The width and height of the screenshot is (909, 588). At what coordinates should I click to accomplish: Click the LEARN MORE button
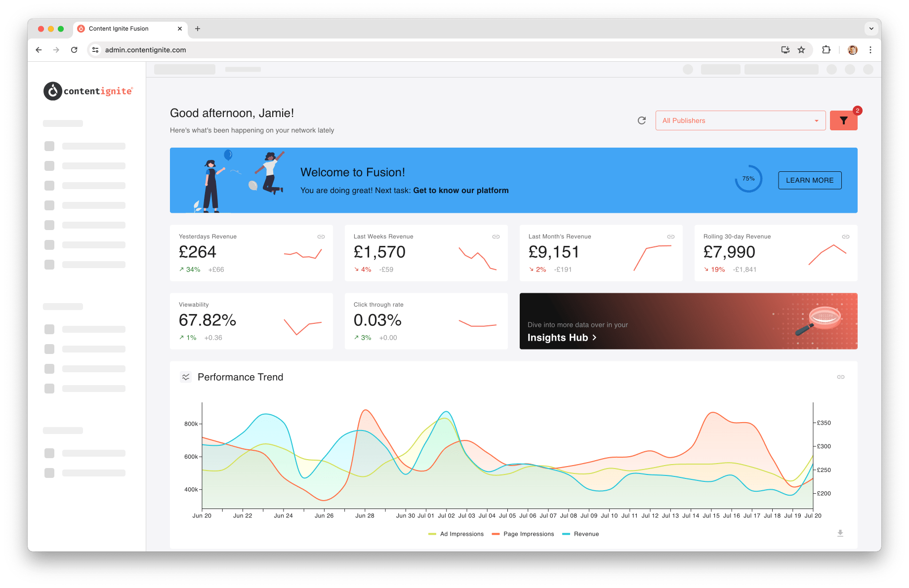coord(810,180)
